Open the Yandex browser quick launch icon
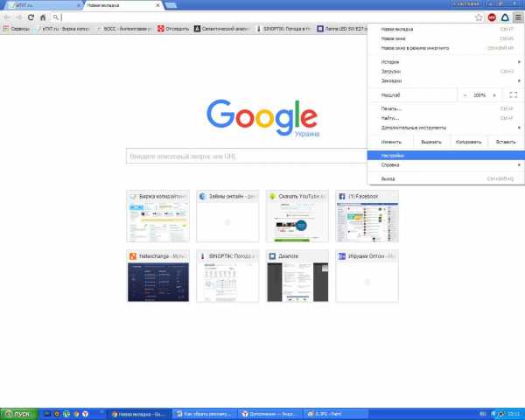This screenshot has width=525, height=420. 86,414
